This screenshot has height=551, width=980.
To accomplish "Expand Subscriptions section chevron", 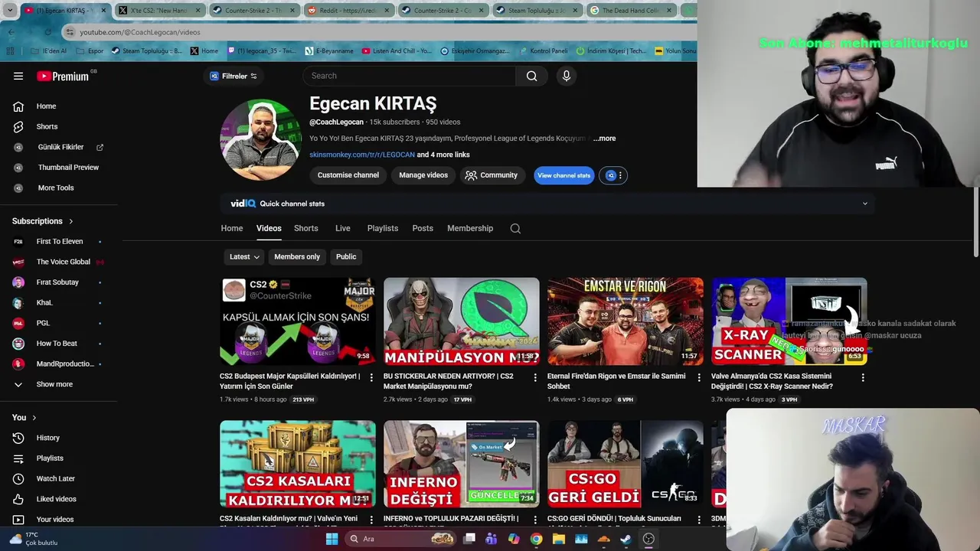I will 71,221.
